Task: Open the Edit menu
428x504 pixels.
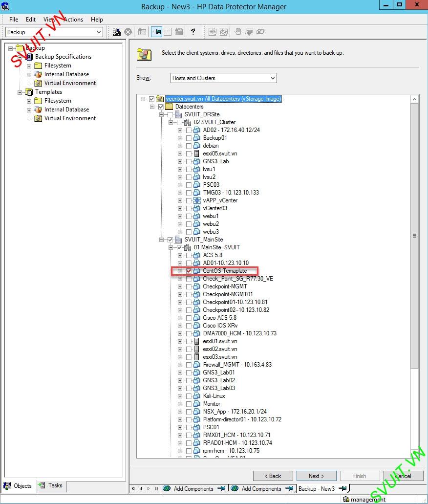Action: pyautogui.click(x=31, y=19)
